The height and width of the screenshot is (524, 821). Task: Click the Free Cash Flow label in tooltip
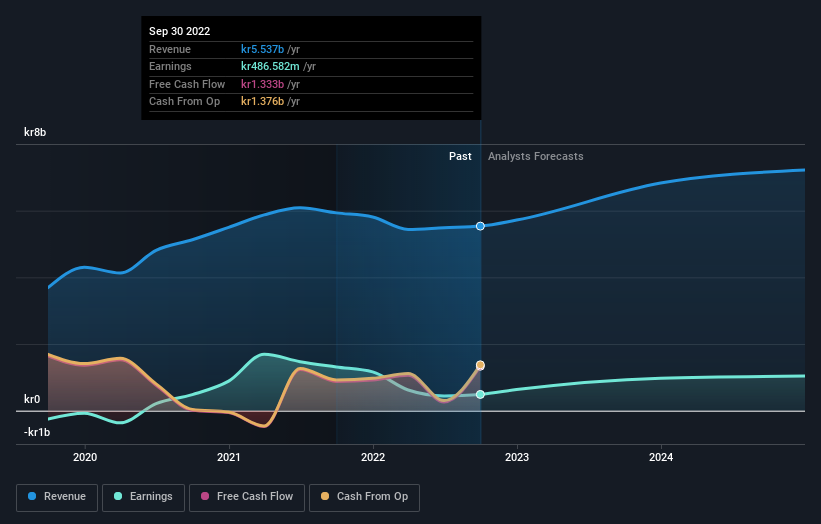187,84
